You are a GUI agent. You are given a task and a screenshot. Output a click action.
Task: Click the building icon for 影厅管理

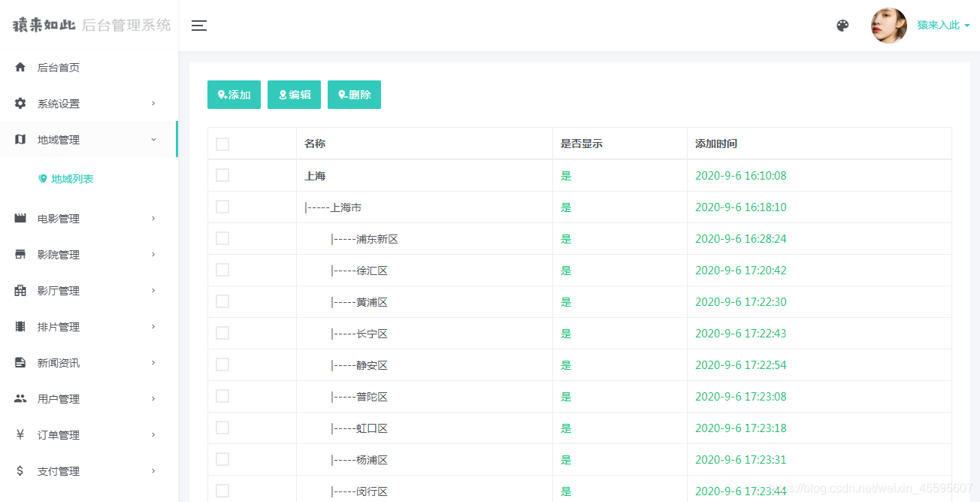click(20, 290)
